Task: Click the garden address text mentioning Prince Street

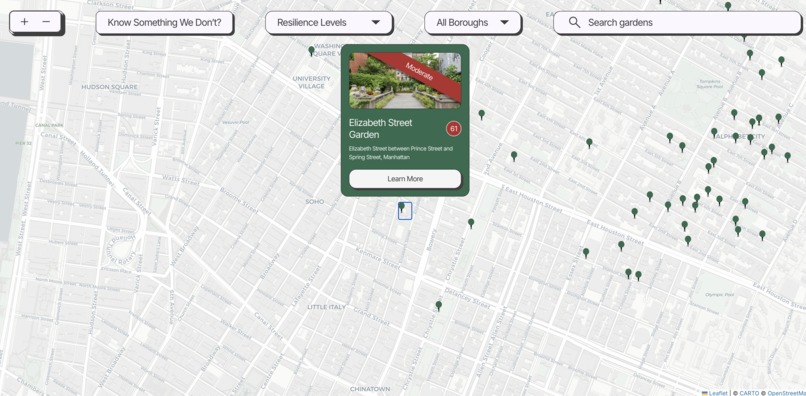Action: click(401, 153)
